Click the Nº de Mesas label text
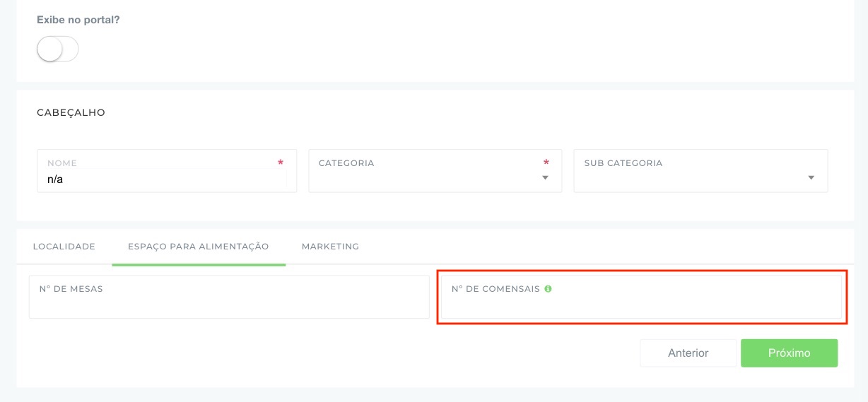The height and width of the screenshot is (402, 868). point(71,289)
